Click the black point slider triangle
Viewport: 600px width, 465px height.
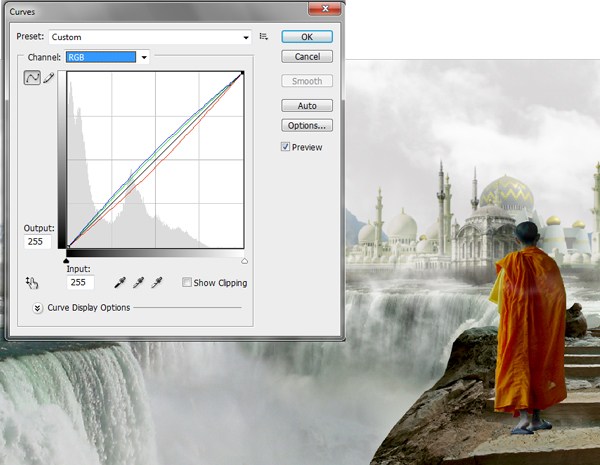[66, 259]
